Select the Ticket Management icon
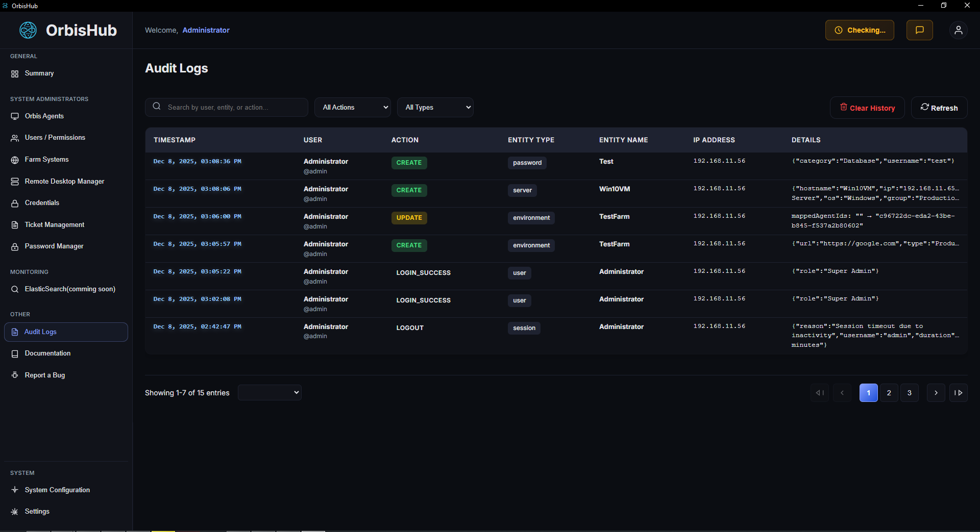Viewport: 980px width, 532px height. pos(15,224)
